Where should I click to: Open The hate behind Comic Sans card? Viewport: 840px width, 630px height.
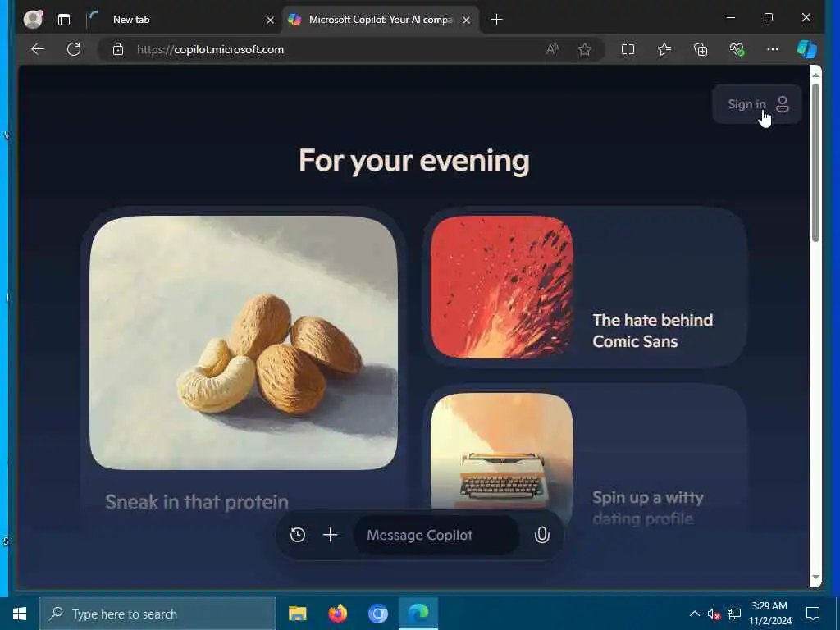(x=584, y=287)
